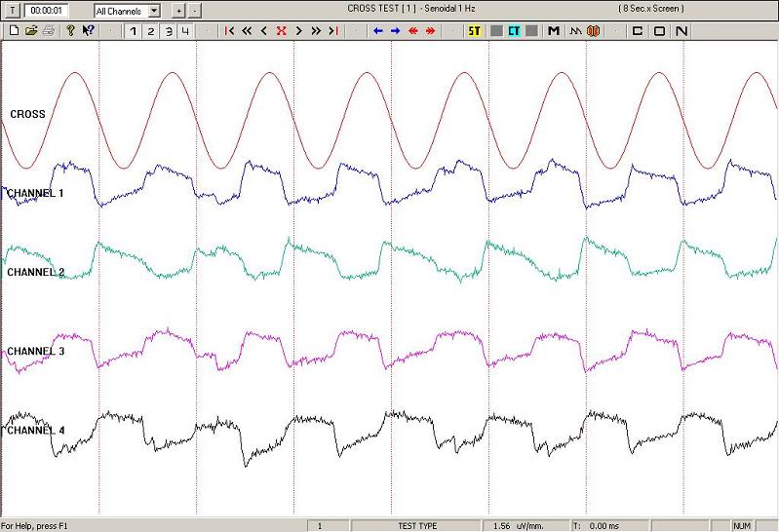
Task: Click the red X stop icon
Action: [281, 31]
